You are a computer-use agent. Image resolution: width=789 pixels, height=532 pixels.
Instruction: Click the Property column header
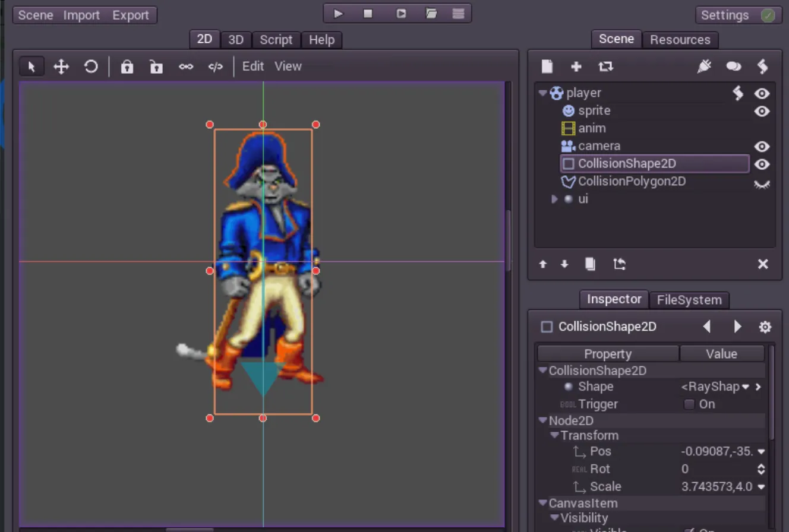point(608,354)
